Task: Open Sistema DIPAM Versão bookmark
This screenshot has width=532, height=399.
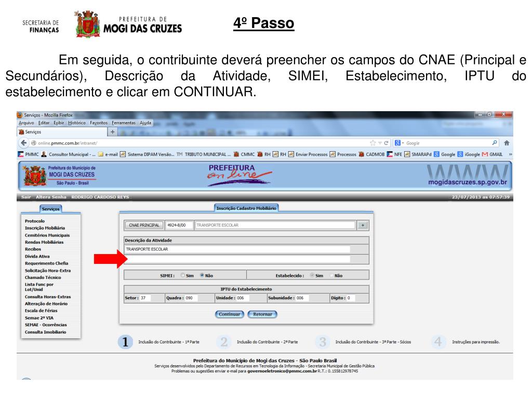Action: [x=147, y=154]
